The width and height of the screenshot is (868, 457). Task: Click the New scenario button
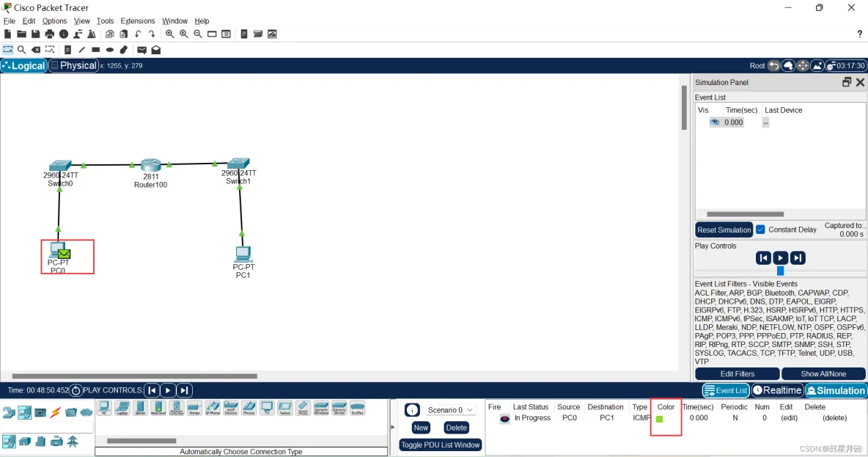coord(421,428)
